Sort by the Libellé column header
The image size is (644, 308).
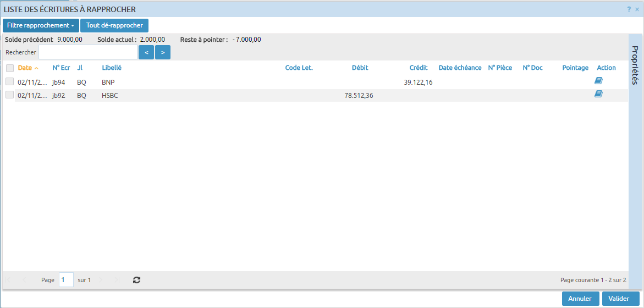[112, 68]
